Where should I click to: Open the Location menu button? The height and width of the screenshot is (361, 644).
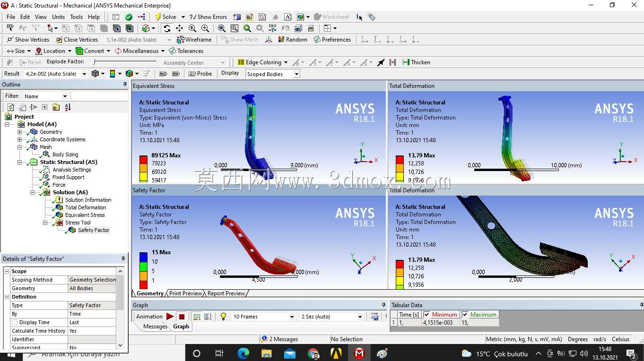click(x=53, y=51)
